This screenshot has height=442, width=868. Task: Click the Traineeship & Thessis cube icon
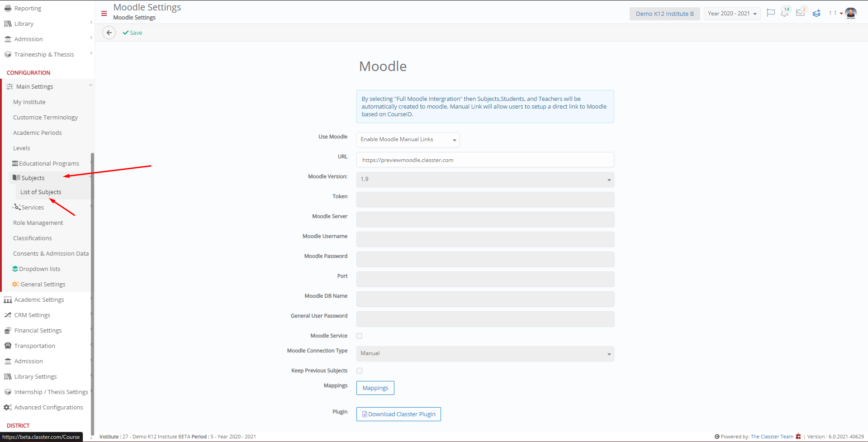click(x=8, y=54)
